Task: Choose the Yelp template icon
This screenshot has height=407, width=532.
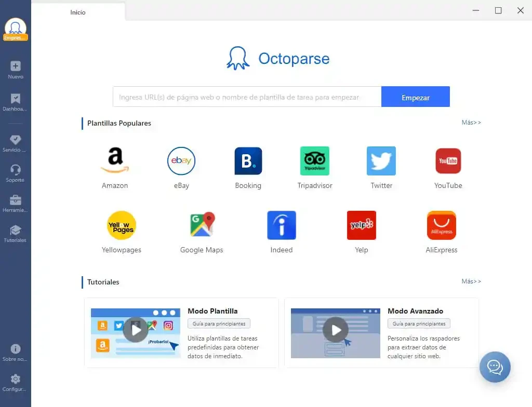Action: point(362,225)
